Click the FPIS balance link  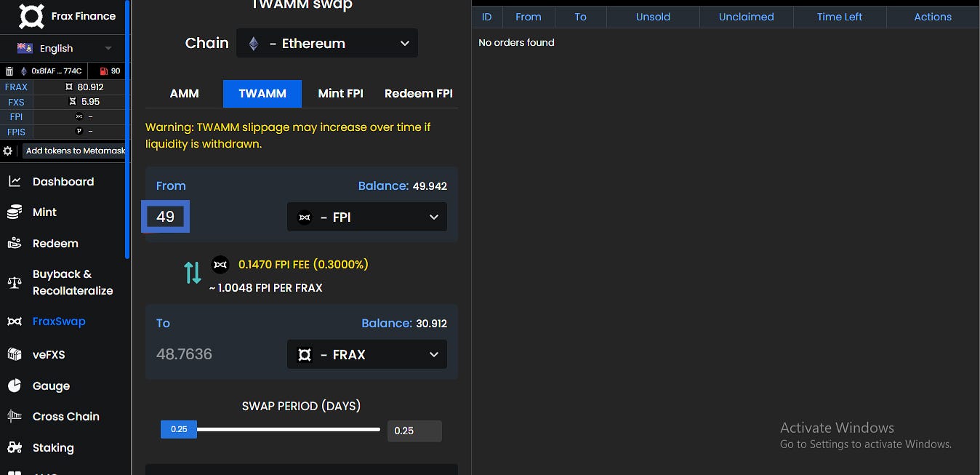click(x=16, y=132)
